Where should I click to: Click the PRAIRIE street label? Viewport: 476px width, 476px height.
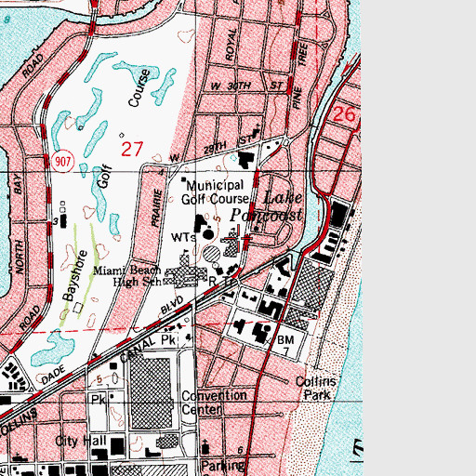click(156, 207)
